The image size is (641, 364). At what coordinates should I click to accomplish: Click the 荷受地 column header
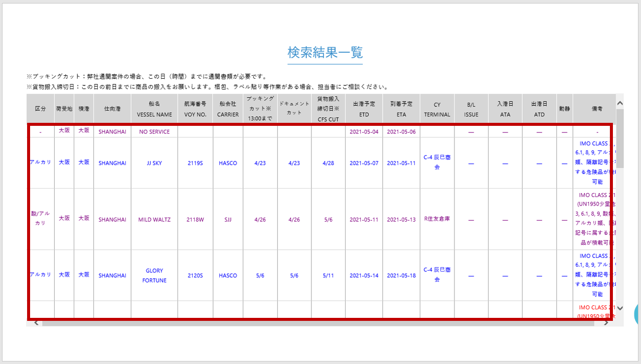64,108
